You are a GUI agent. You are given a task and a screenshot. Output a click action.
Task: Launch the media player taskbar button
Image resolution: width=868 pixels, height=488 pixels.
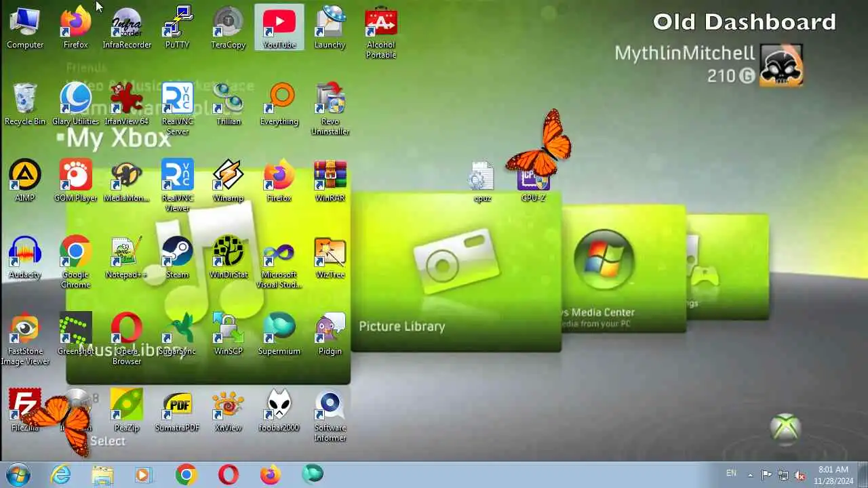pyautogui.click(x=144, y=474)
